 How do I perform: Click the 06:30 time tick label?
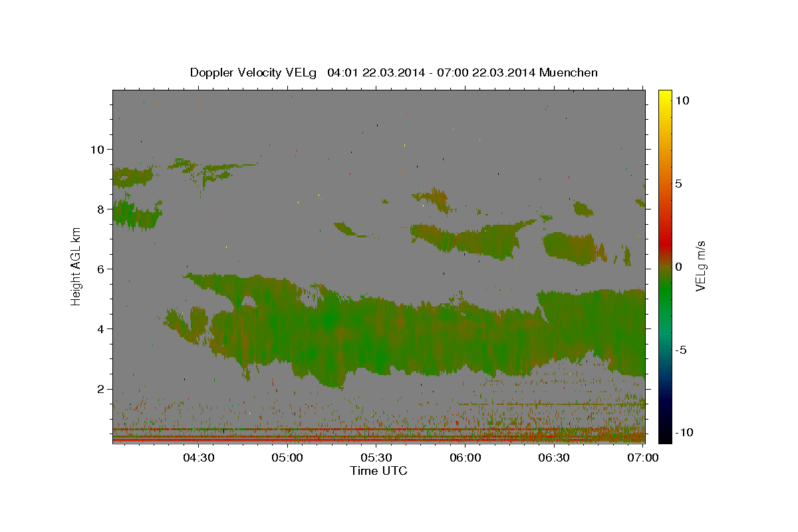coord(555,458)
